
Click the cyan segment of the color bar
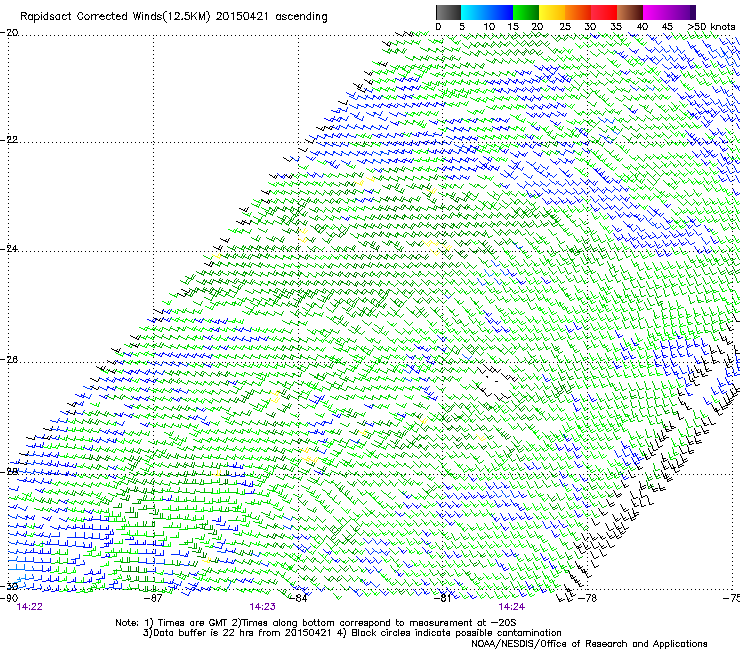pos(474,12)
